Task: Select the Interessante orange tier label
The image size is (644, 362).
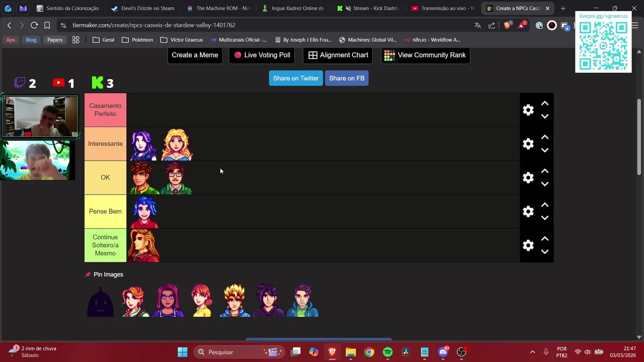Action: click(105, 144)
